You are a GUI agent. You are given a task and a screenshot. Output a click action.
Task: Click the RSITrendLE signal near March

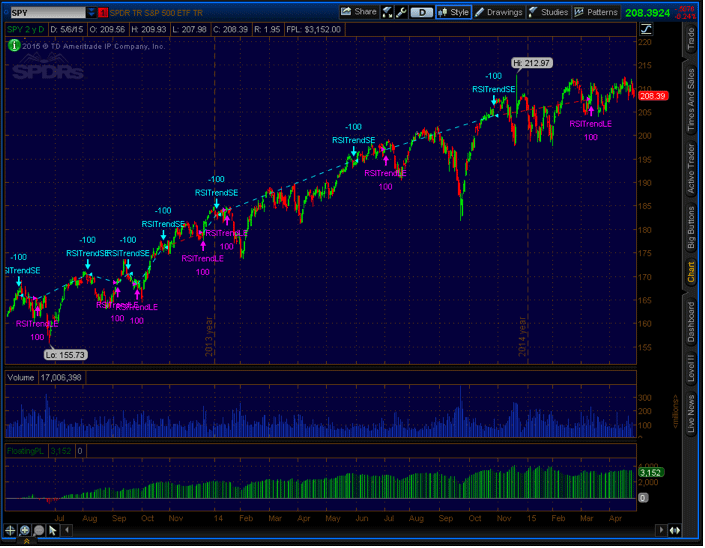click(x=590, y=124)
